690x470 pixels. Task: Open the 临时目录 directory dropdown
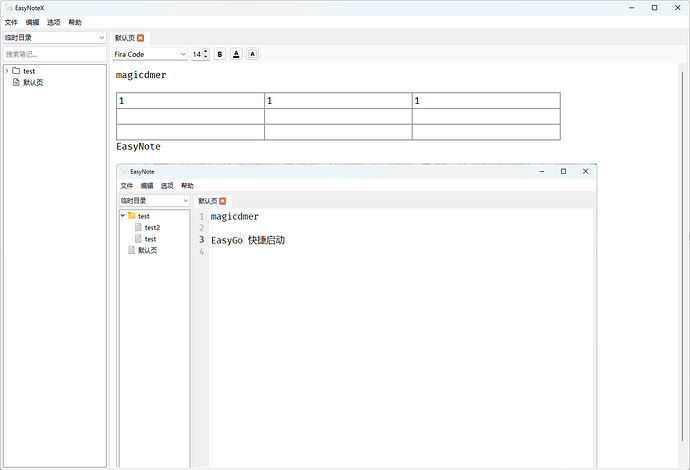click(x=55, y=38)
